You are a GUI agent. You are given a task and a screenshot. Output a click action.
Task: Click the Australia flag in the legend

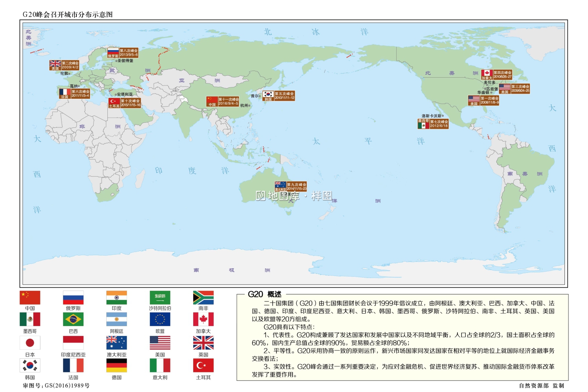116,343
